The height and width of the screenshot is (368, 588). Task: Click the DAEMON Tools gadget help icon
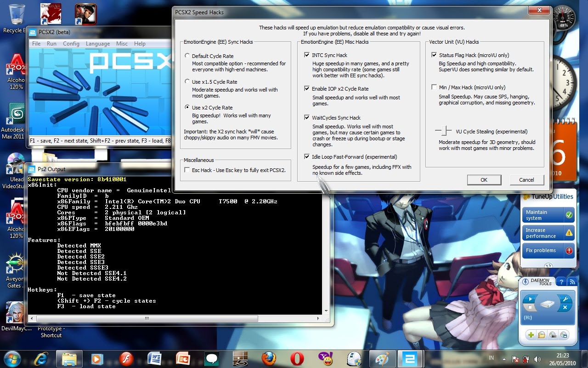561,282
